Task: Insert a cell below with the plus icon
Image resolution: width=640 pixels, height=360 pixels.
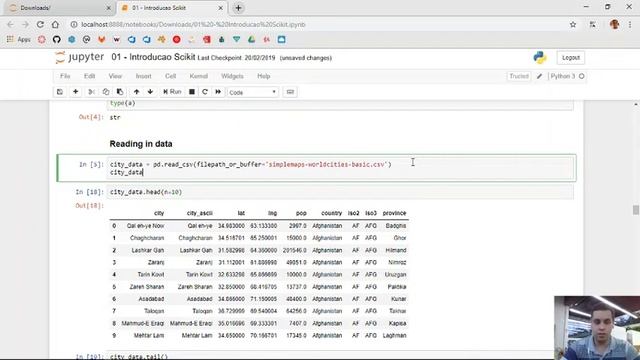Action: 76,92
